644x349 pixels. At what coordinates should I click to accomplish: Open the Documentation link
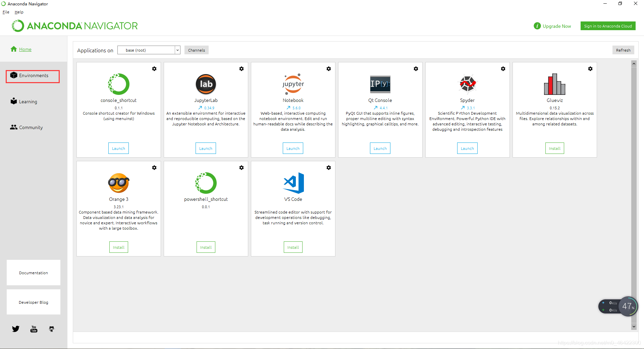(34, 273)
